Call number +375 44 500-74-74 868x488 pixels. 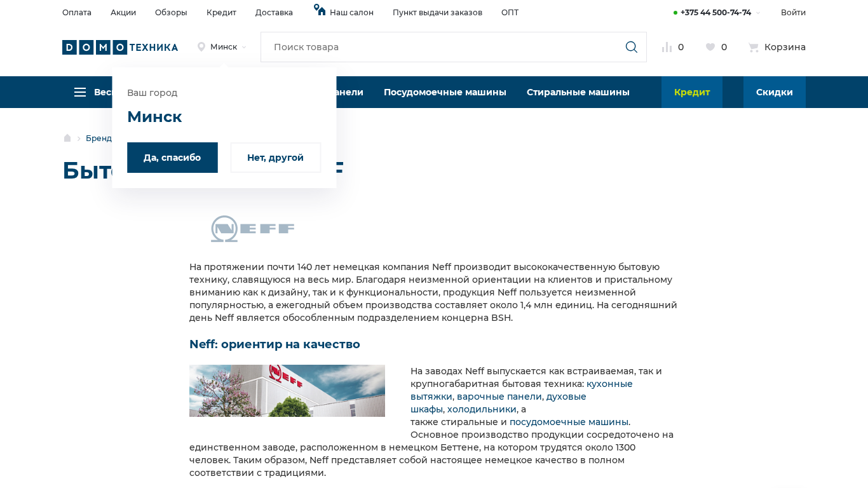(x=715, y=13)
